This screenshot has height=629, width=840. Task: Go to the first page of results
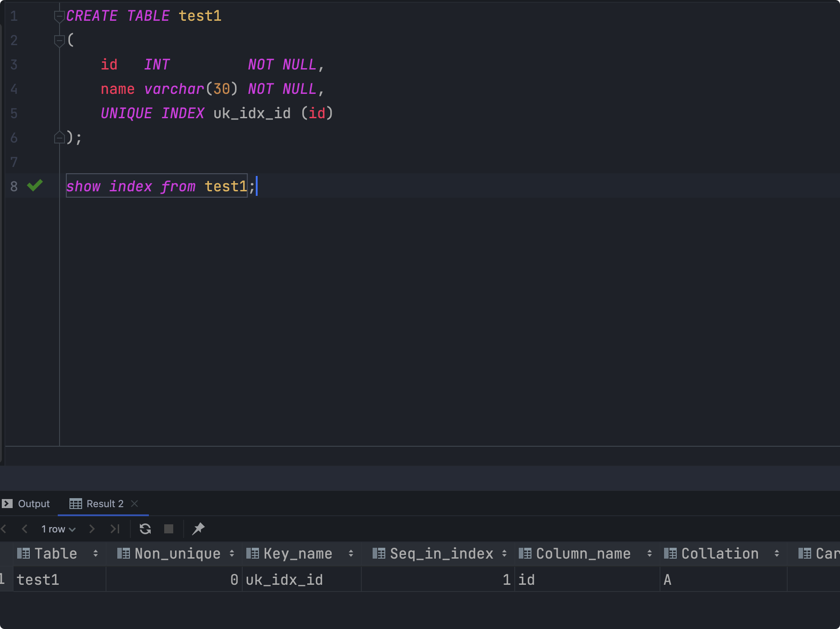click(x=4, y=529)
